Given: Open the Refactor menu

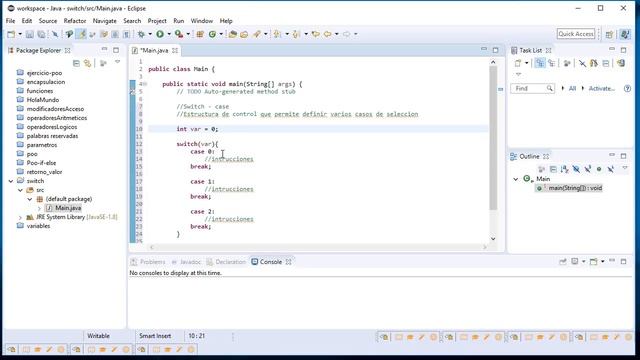Looking at the screenshot, I should pos(75,21).
